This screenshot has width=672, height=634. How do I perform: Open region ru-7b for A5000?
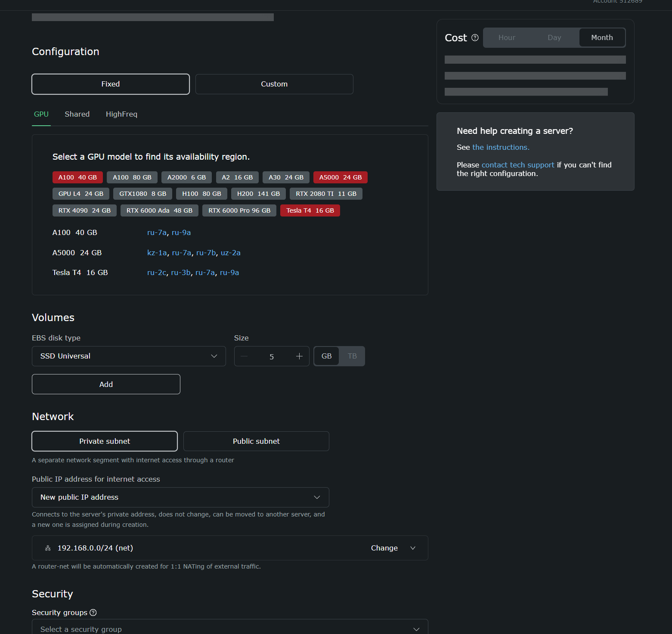pyautogui.click(x=206, y=253)
